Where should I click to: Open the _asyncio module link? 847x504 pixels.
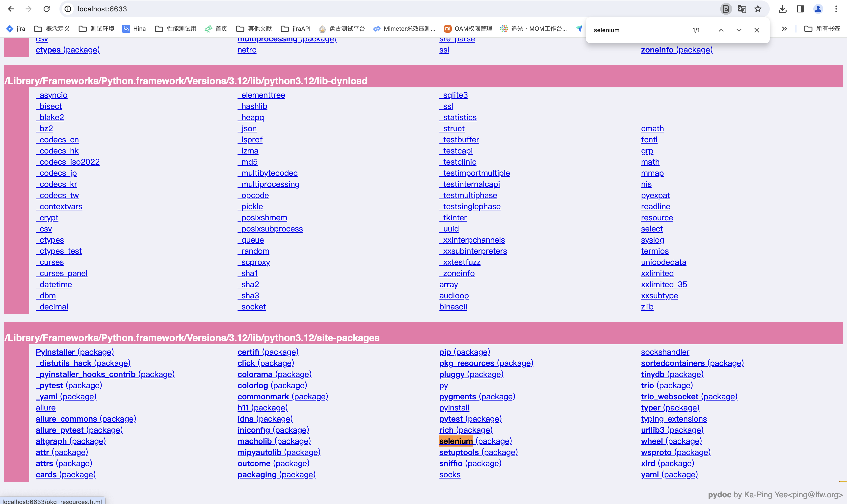coord(52,95)
